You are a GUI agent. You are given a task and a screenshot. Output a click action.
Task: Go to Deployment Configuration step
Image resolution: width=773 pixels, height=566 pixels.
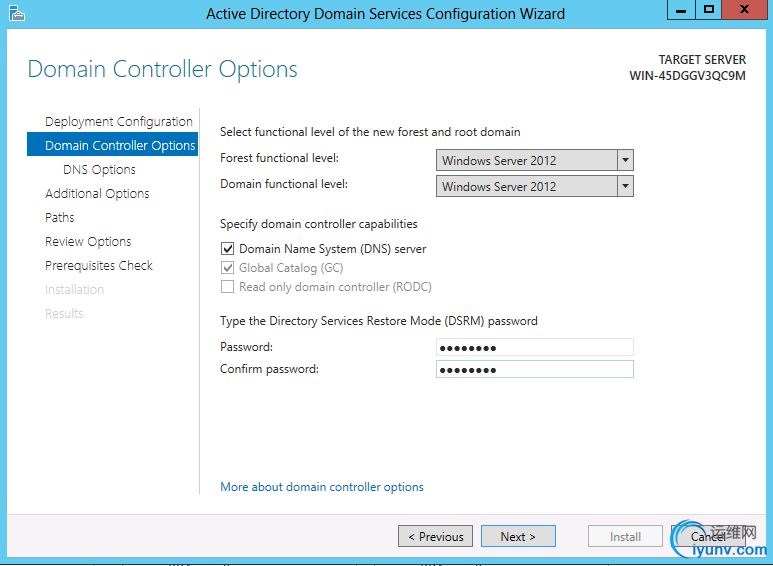point(118,122)
